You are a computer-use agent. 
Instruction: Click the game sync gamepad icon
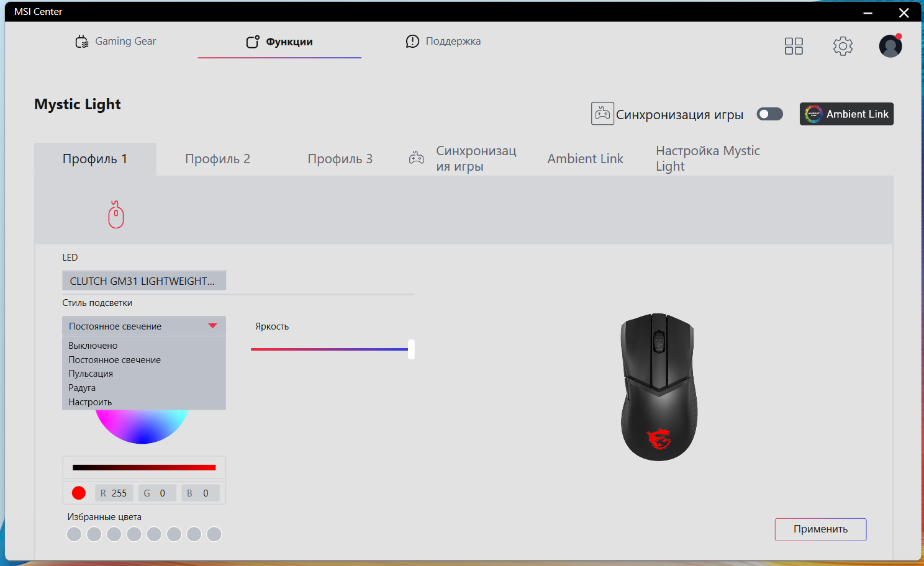[x=602, y=114]
